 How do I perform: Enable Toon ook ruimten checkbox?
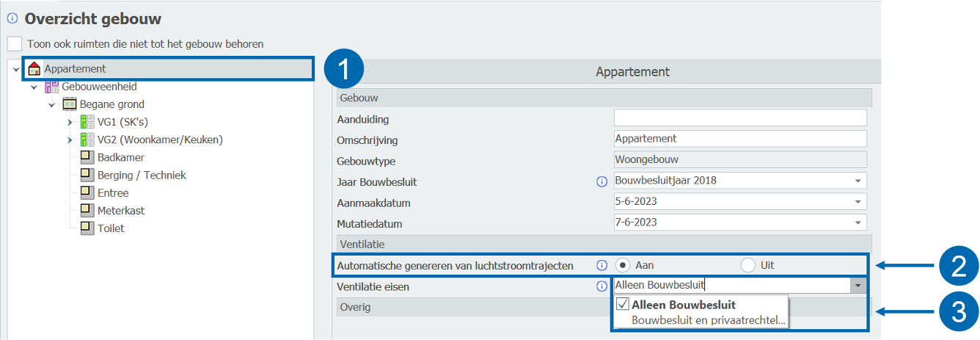point(15,44)
